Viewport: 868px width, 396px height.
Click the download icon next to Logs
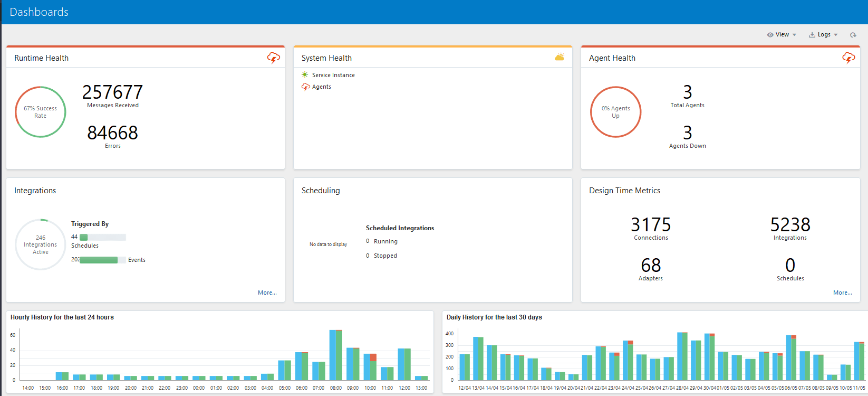pyautogui.click(x=812, y=35)
